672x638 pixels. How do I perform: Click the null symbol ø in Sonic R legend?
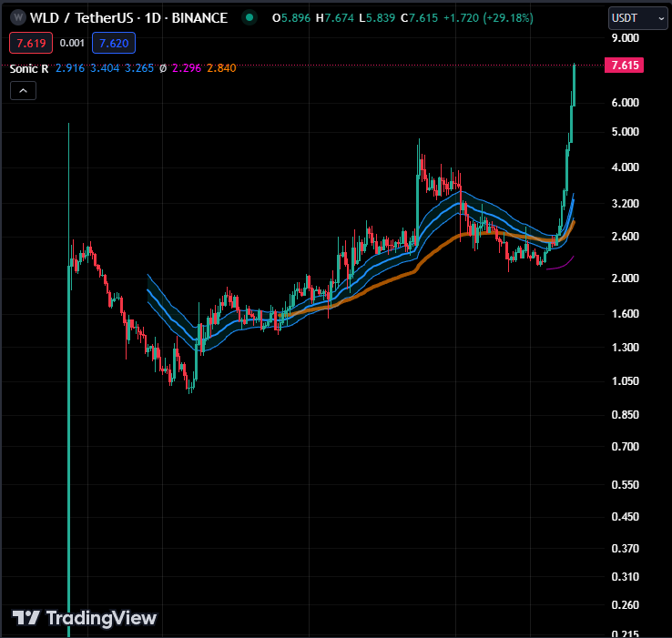(163, 68)
